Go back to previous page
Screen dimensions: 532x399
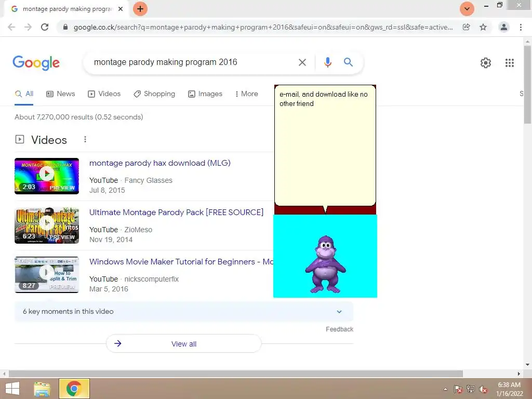tap(11, 27)
